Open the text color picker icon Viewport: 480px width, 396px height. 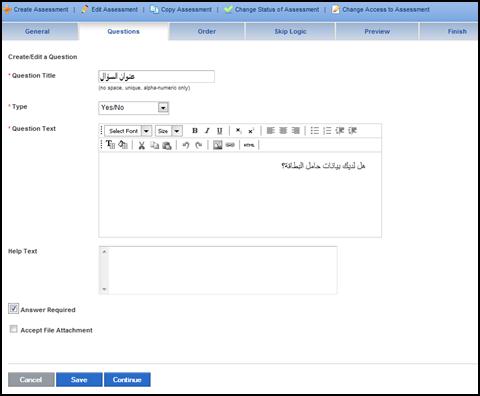110,145
